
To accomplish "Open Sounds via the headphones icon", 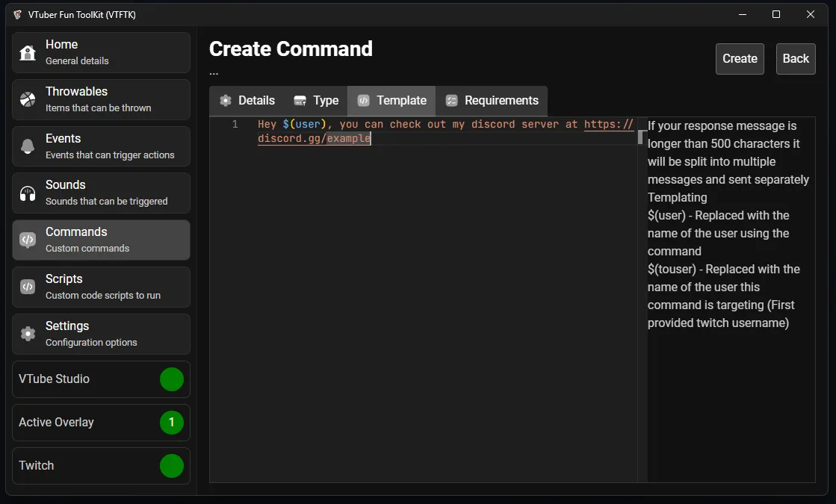I will tap(28, 193).
